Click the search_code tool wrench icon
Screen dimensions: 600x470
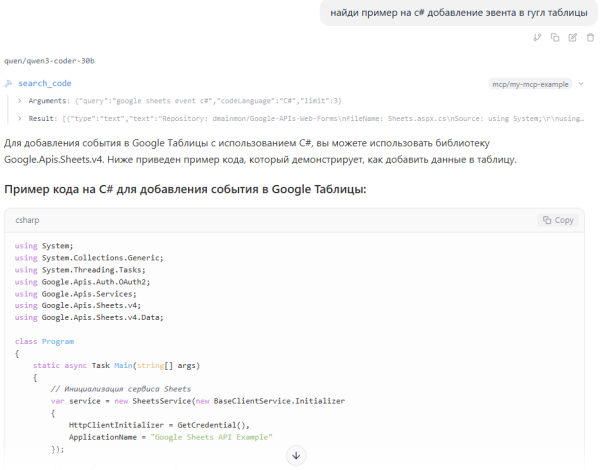pos(9,84)
